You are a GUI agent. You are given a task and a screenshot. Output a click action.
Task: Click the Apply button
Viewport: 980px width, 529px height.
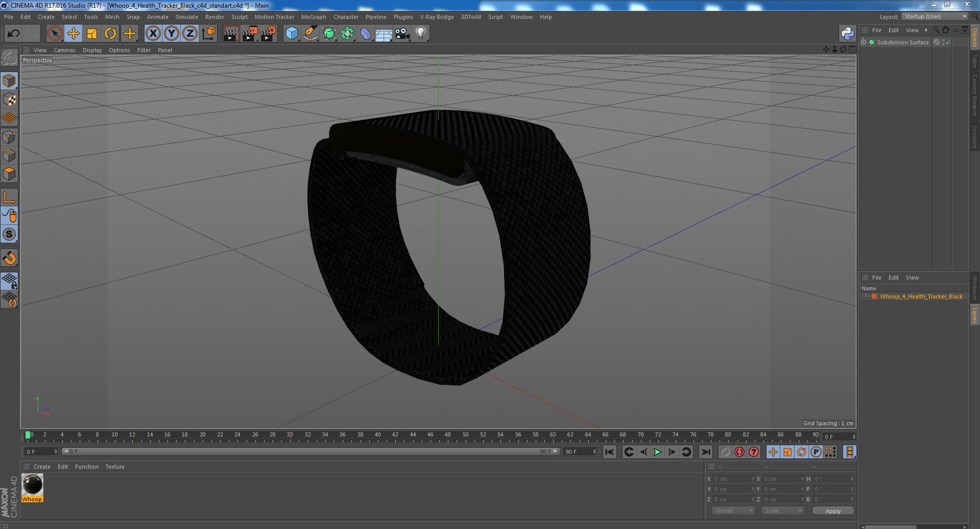coord(833,511)
